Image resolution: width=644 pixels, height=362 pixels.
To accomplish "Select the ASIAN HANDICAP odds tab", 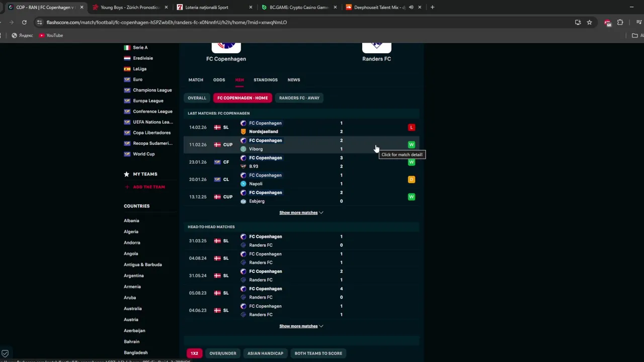I will coord(265,353).
